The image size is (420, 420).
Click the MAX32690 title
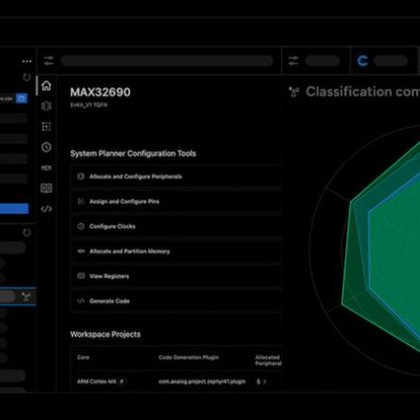click(x=100, y=92)
